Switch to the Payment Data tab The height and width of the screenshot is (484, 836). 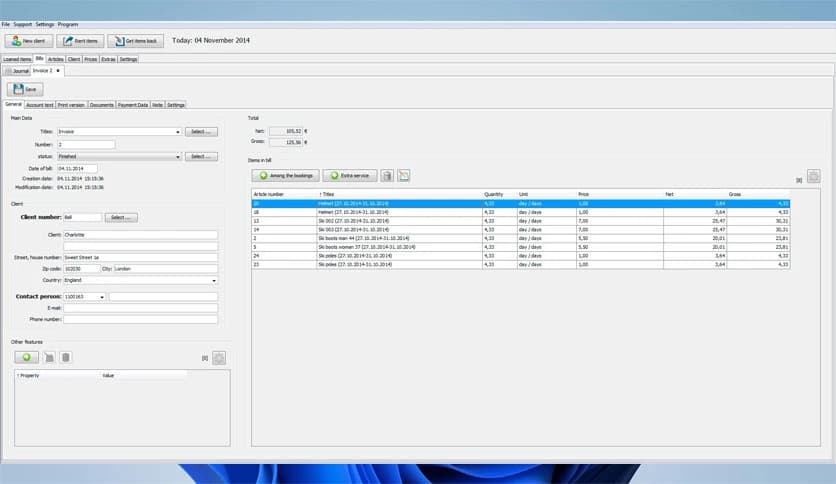coord(133,104)
